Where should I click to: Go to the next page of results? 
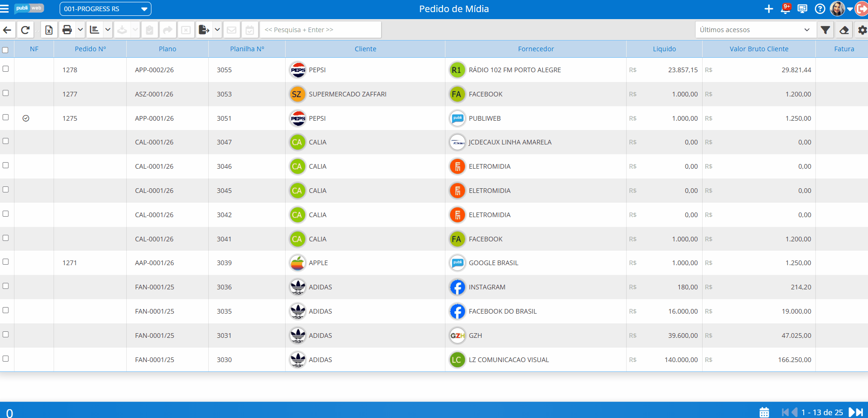pos(852,412)
